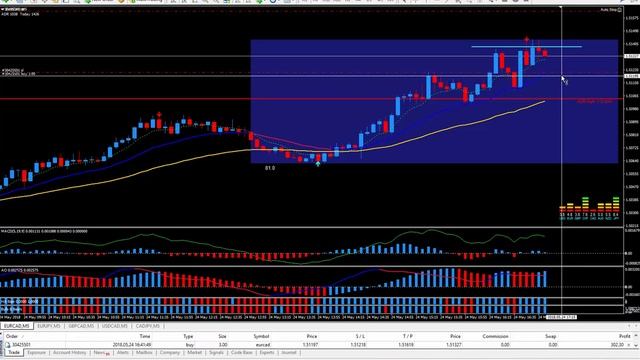Sort trades by Type column header

pos(188,336)
